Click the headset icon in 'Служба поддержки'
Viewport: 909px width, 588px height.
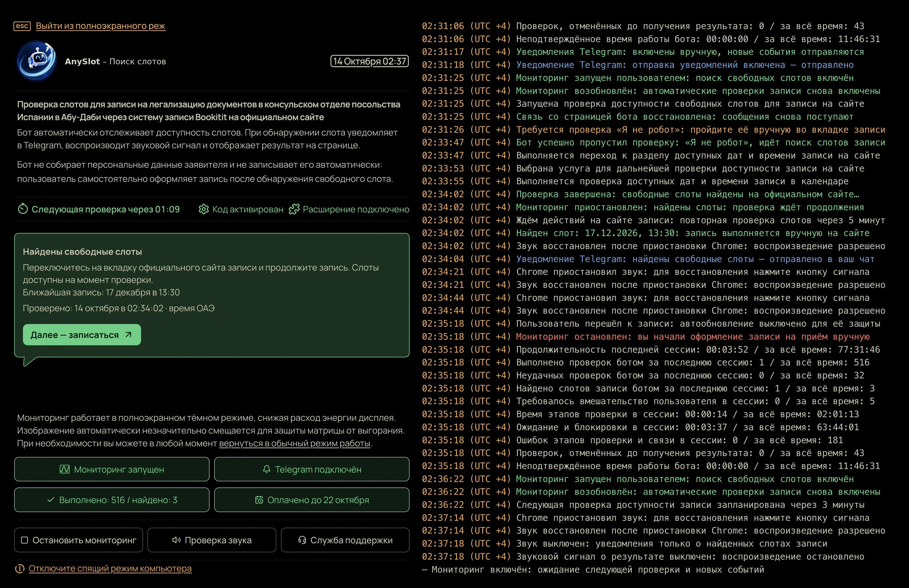[302, 540]
